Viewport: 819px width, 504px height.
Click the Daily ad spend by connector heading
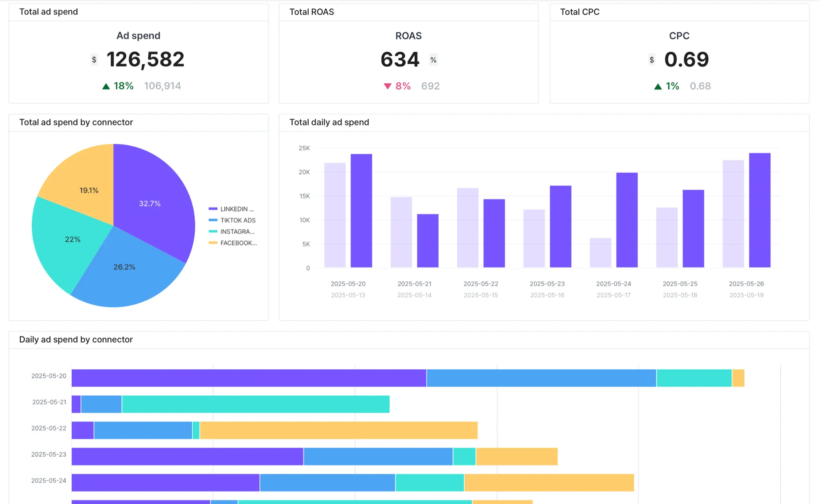tap(76, 339)
